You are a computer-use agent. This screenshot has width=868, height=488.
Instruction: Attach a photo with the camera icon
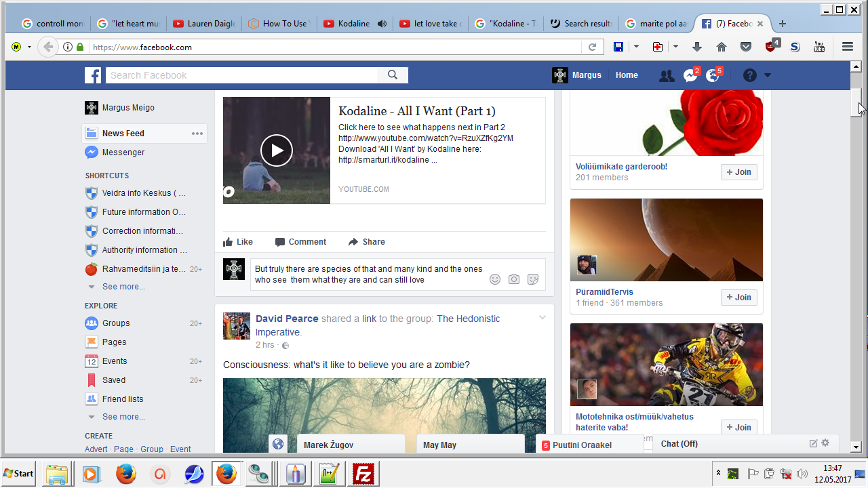point(514,279)
